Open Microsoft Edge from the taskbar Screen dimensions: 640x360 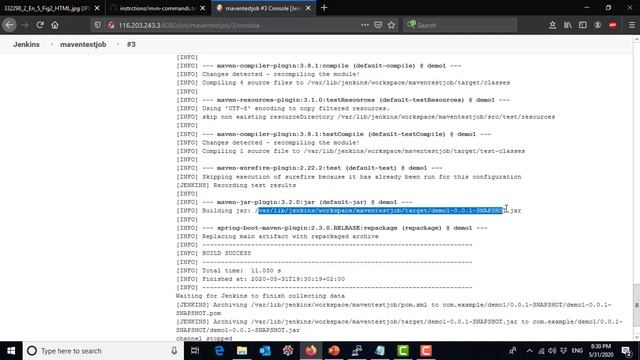219,351
